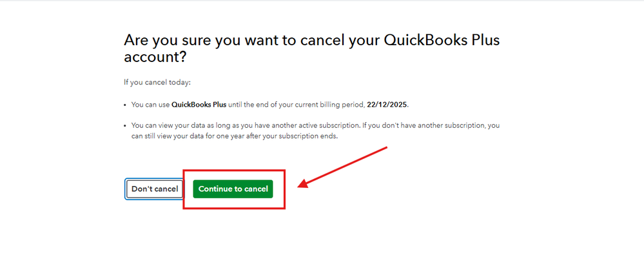The width and height of the screenshot is (644, 259).
Task: Click the "You can view your data" sentence
Action: (170, 125)
